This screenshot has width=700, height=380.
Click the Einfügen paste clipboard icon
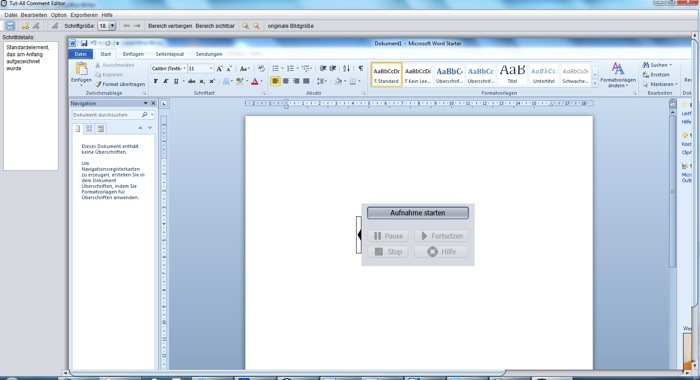point(81,69)
